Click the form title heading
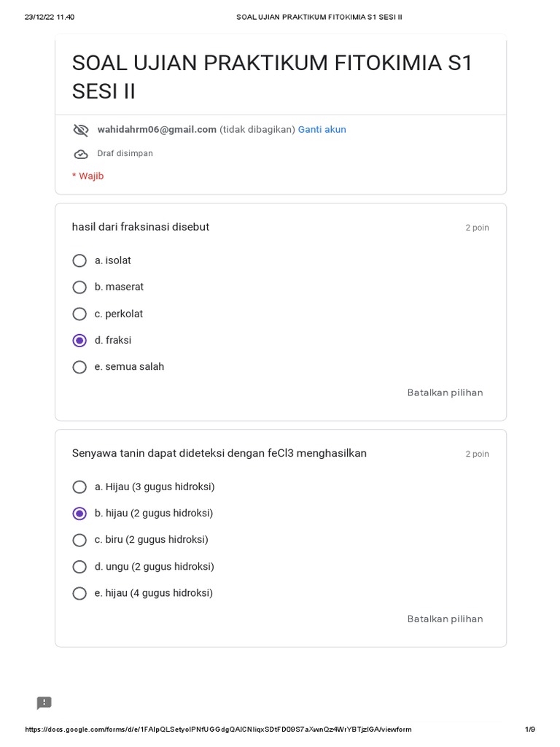 click(x=272, y=77)
